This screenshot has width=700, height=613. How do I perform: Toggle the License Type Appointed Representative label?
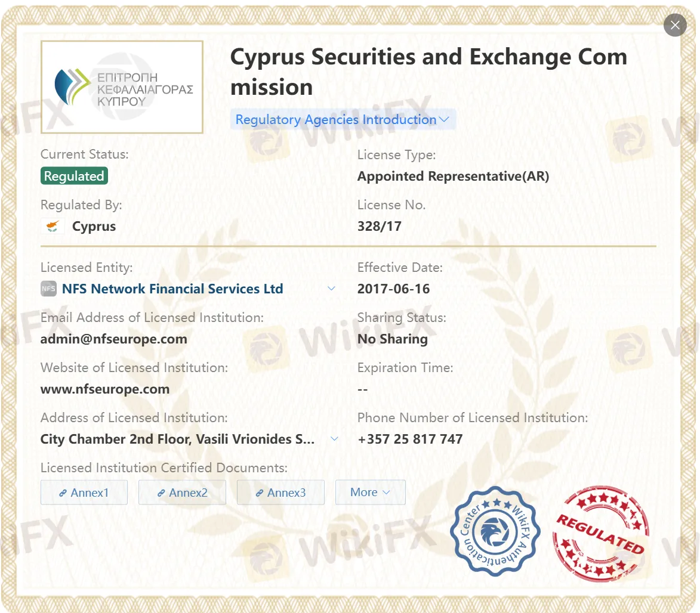(x=454, y=176)
